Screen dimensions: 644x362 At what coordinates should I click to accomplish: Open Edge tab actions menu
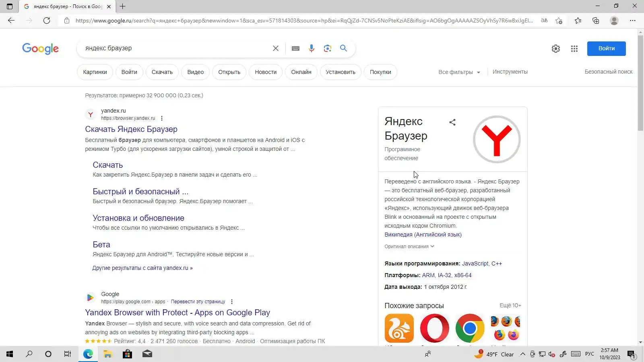(x=10, y=6)
